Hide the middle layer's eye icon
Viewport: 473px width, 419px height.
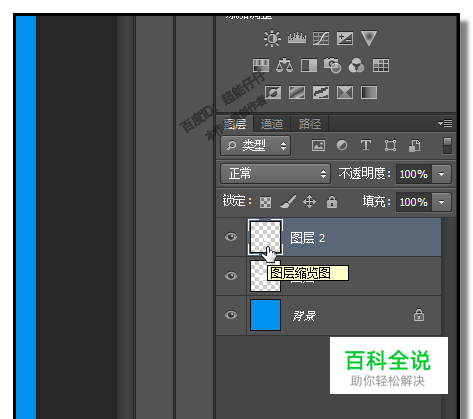pyautogui.click(x=231, y=276)
